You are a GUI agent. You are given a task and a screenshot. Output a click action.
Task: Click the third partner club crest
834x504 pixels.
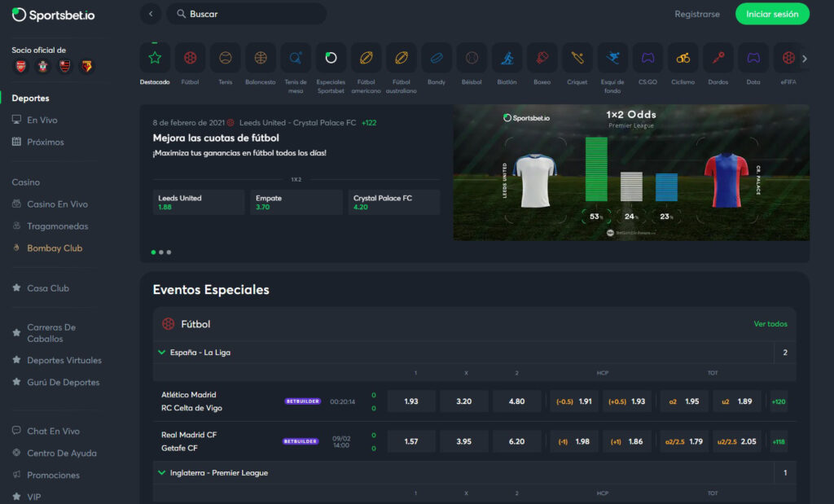point(64,67)
